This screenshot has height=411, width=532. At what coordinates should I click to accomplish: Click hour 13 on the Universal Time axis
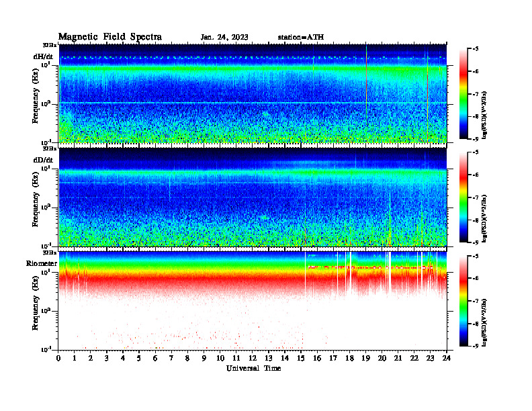pyautogui.click(x=269, y=358)
